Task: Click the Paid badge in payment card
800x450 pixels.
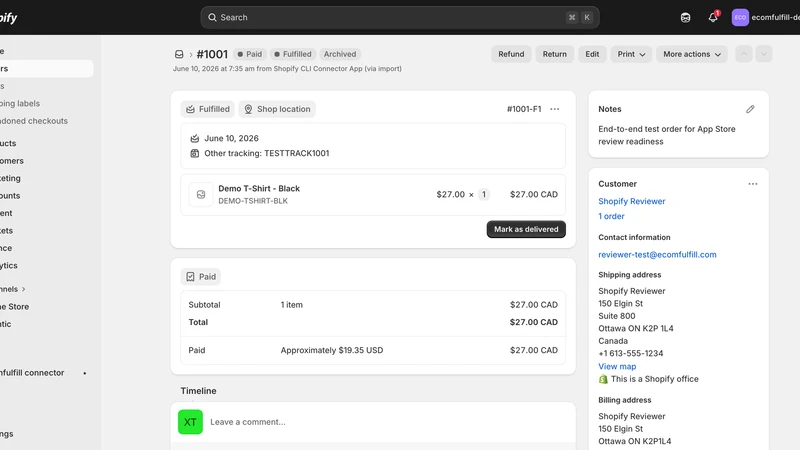Action: pyautogui.click(x=201, y=277)
